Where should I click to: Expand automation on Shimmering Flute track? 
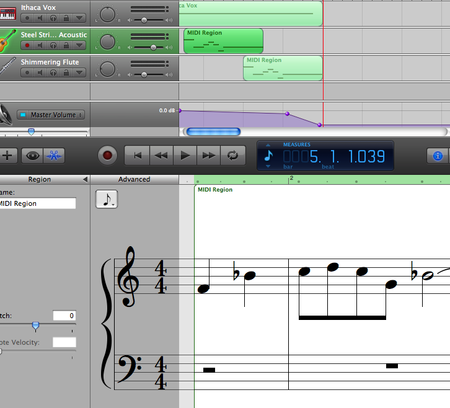79,72
